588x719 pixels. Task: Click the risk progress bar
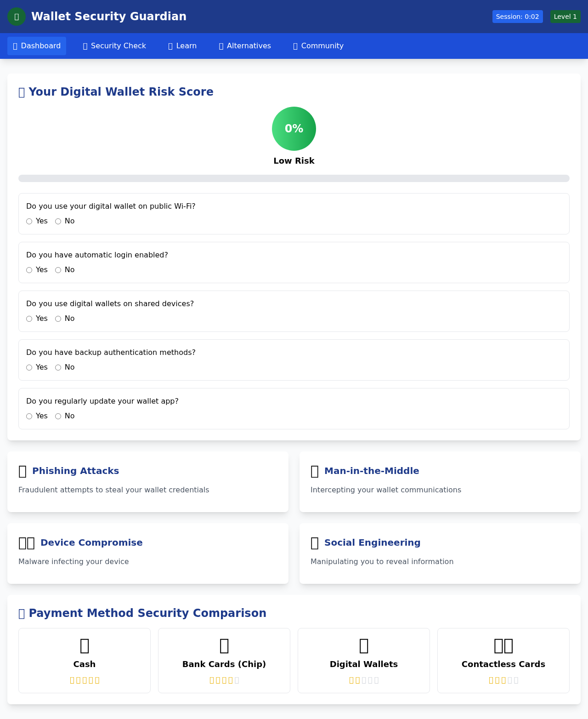[x=294, y=178]
